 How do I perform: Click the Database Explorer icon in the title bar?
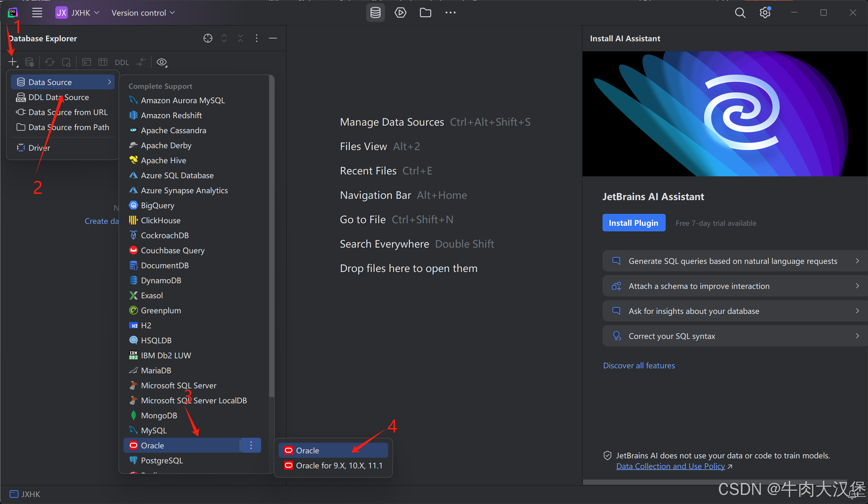[x=375, y=13]
